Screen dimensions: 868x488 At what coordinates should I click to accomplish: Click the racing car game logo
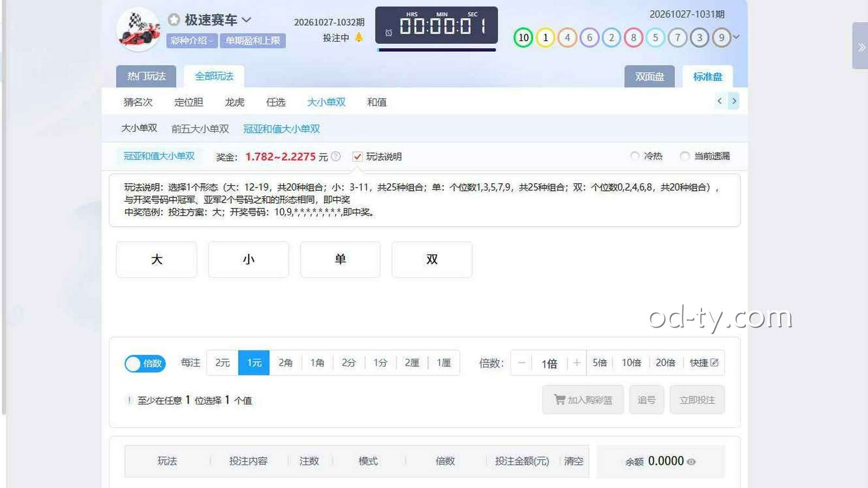pos(139,30)
